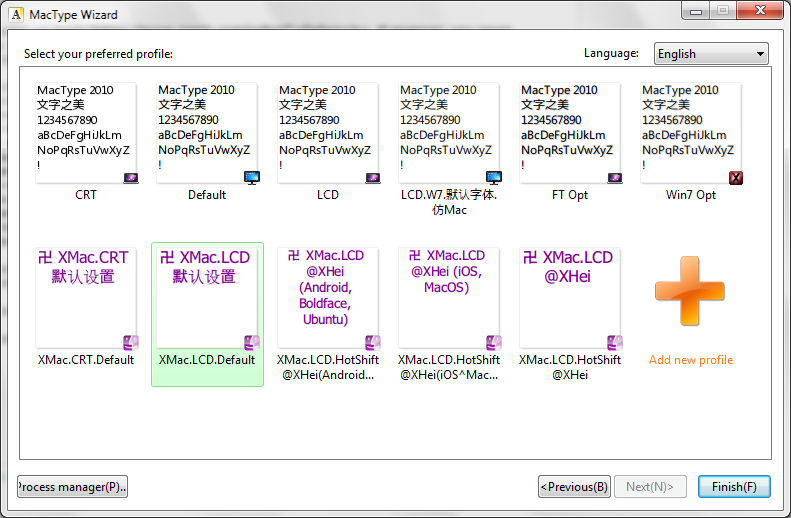Select the CRT profile preview thumbnail
Screen dimensions: 791x518
[x=86, y=133]
